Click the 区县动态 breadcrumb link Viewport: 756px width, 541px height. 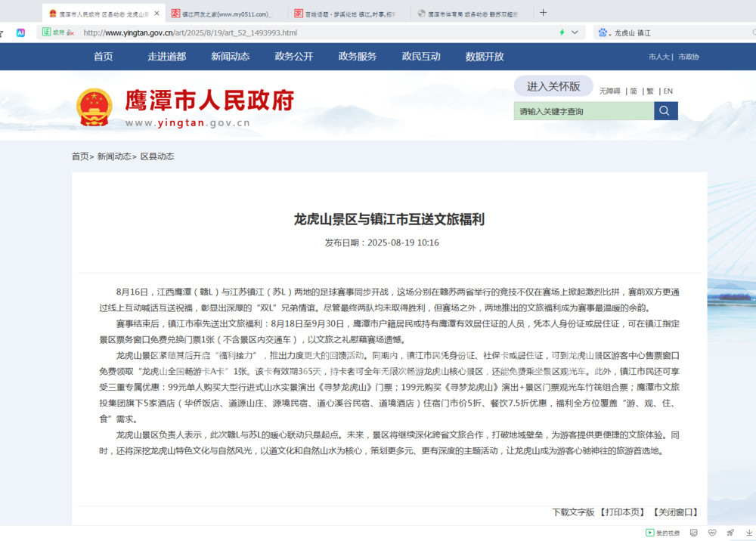tap(157, 156)
